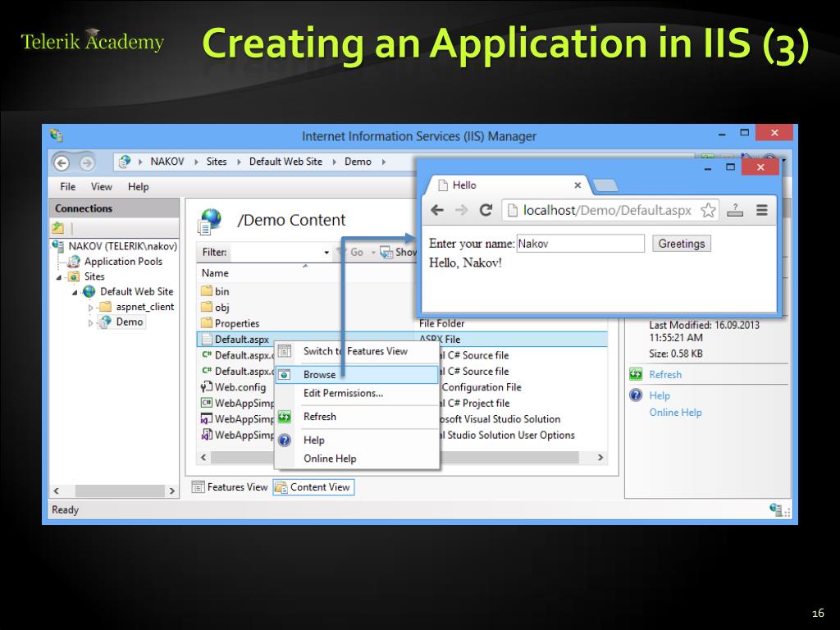This screenshot has height=630, width=840.
Task: Bookmark page with the star icon
Action: click(x=708, y=210)
